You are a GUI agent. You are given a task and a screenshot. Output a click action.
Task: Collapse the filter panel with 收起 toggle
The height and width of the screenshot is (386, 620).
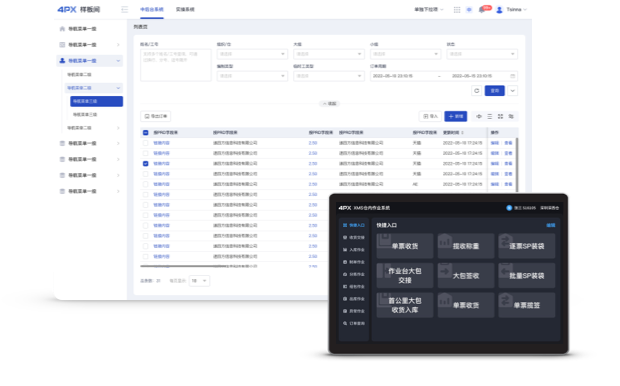click(330, 104)
